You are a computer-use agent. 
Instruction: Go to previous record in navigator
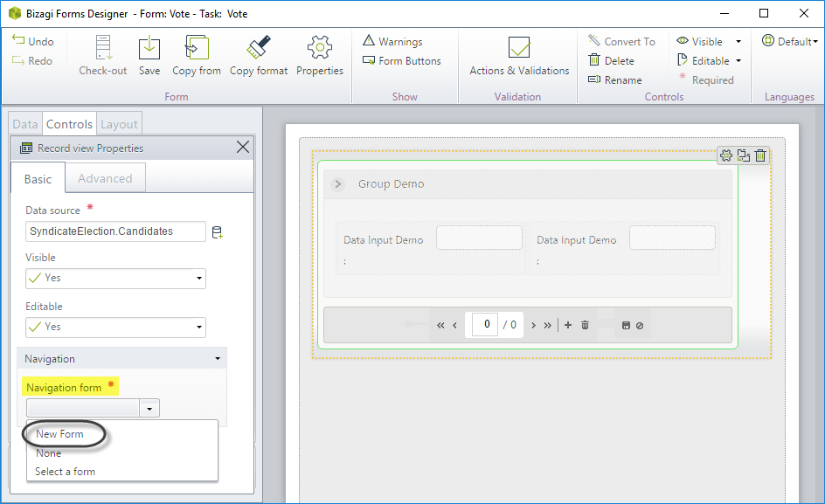pos(454,326)
